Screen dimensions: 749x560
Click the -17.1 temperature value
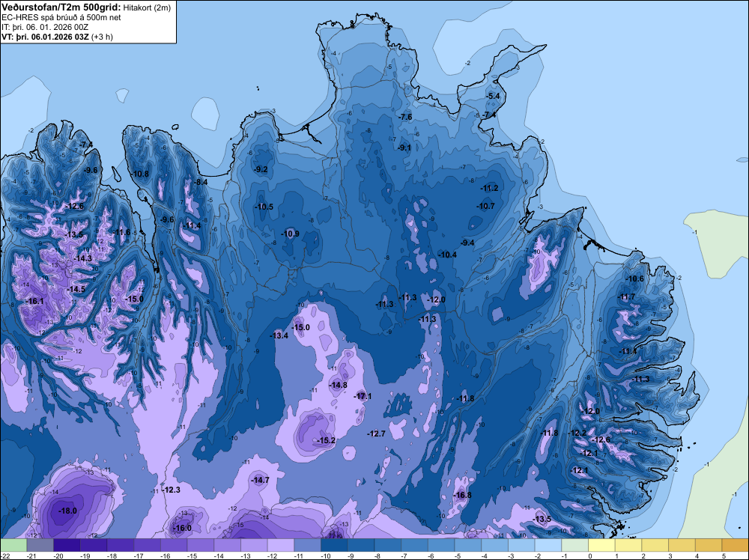point(363,396)
